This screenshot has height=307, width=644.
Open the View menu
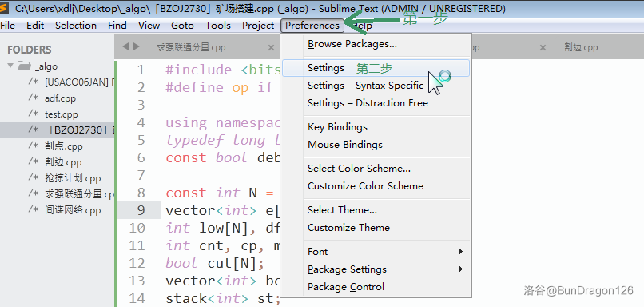point(149,26)
